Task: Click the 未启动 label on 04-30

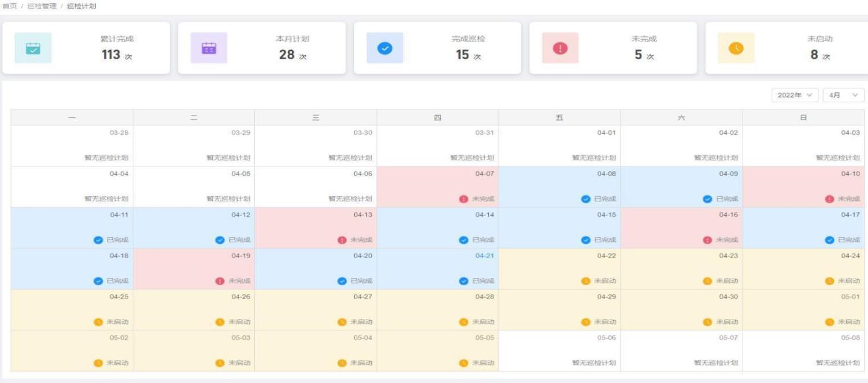Action: pos(727,322)
